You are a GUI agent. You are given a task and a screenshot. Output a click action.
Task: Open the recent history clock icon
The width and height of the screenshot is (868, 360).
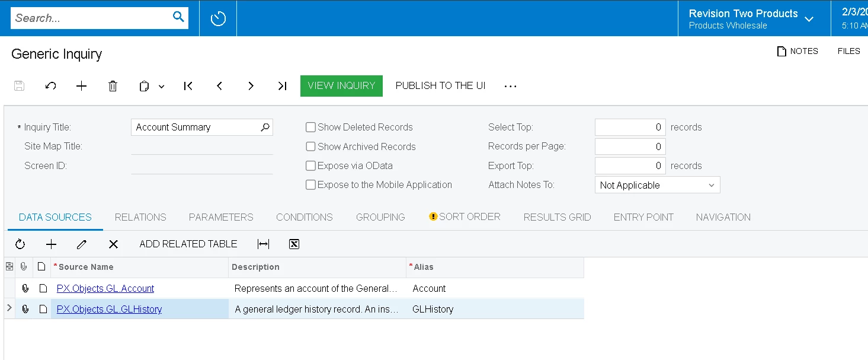pyautogui.click(x=218, y=18)
